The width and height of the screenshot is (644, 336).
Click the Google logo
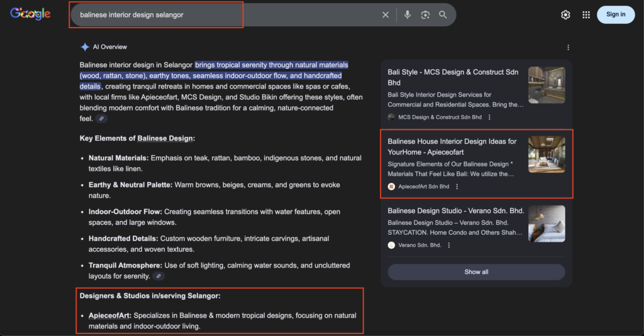[30, 14]
